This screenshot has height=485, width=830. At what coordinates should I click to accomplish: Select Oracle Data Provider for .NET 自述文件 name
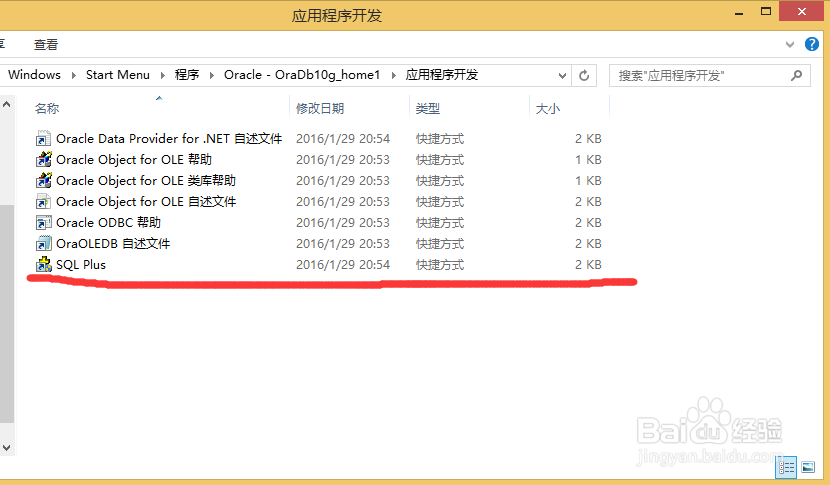[169, 139]
